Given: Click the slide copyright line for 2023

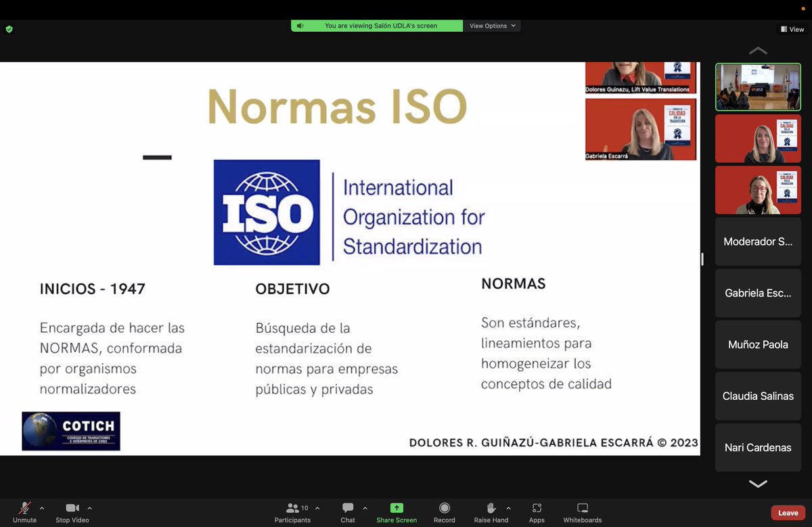Looking at the screenshot, I should [554, 443].
